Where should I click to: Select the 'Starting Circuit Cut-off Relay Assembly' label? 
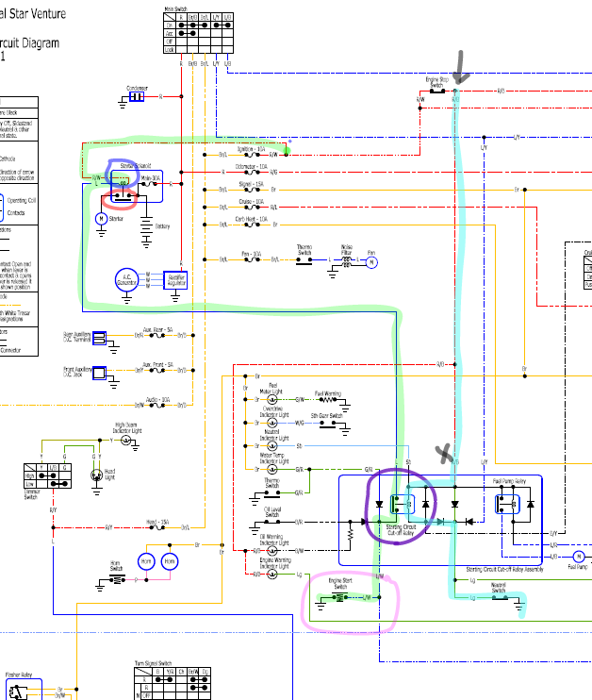[x=504, y=570]
